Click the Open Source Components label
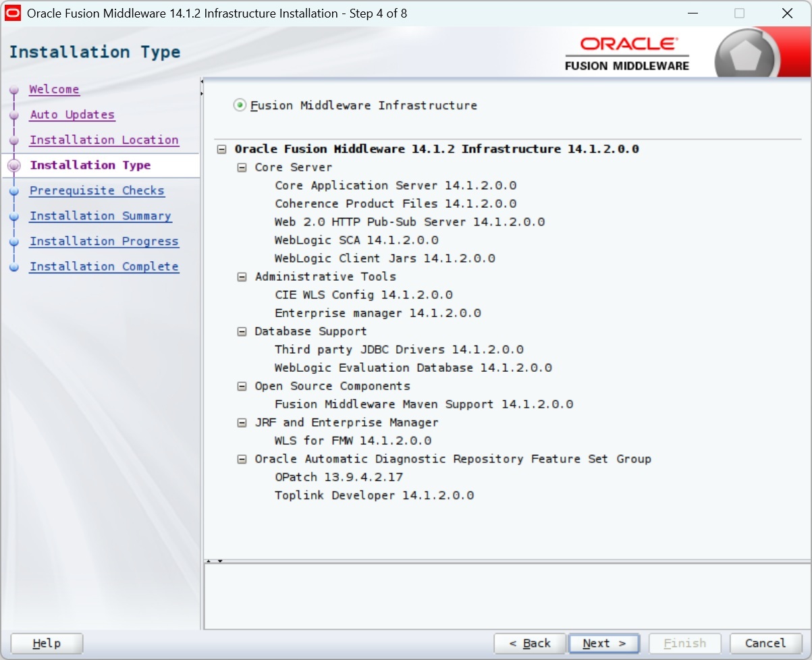 click(332, 386)
